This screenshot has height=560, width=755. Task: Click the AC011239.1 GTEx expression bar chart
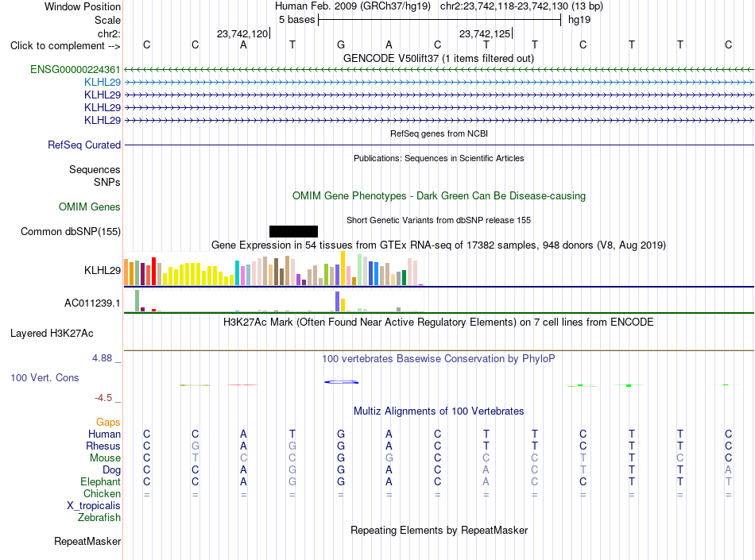pos(273,301)
